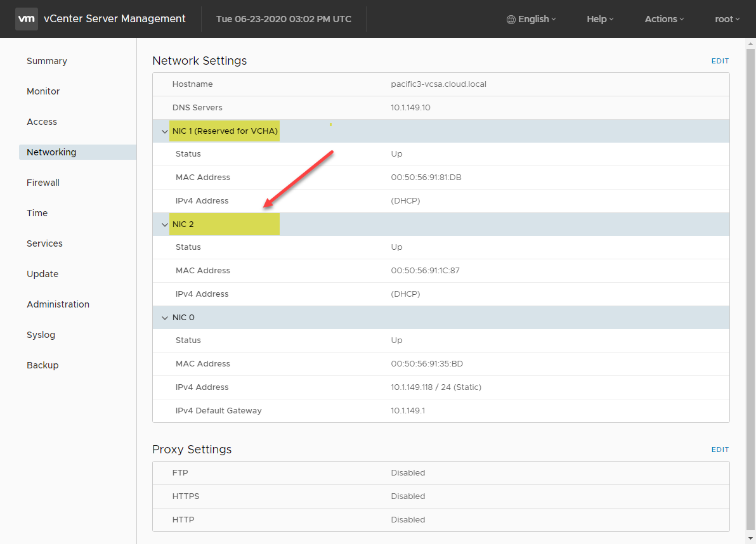Select MAC address 00:50:56:91:81:DB
The image size is (756, 544).
(x=426, y=178)
